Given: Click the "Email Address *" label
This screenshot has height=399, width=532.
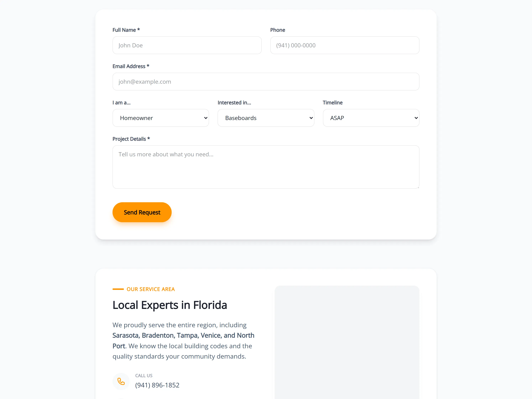Looking at the screenshot, I should (x=131, y=66).
